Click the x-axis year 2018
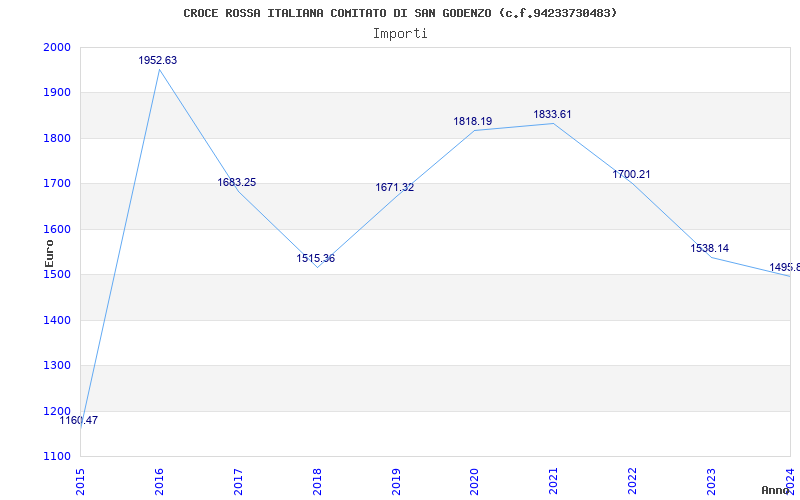The height and width of the screenshot is (500, 800). point(317,481)
